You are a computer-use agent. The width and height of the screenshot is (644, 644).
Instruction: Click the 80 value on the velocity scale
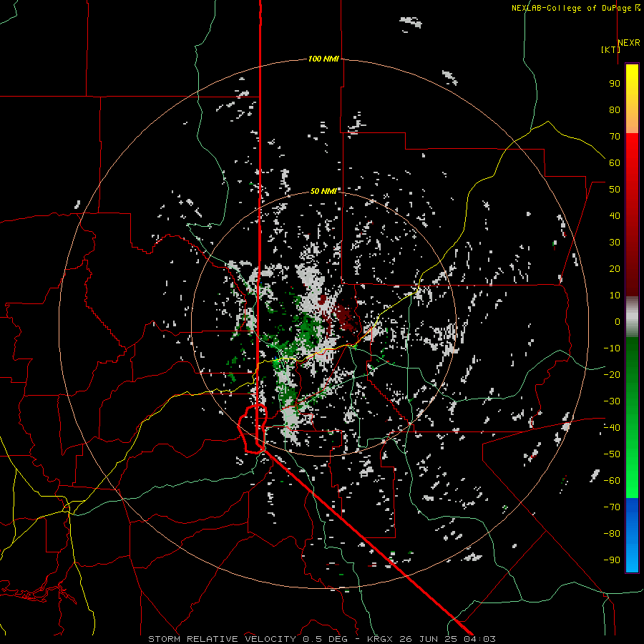click(x=615, y=110)
